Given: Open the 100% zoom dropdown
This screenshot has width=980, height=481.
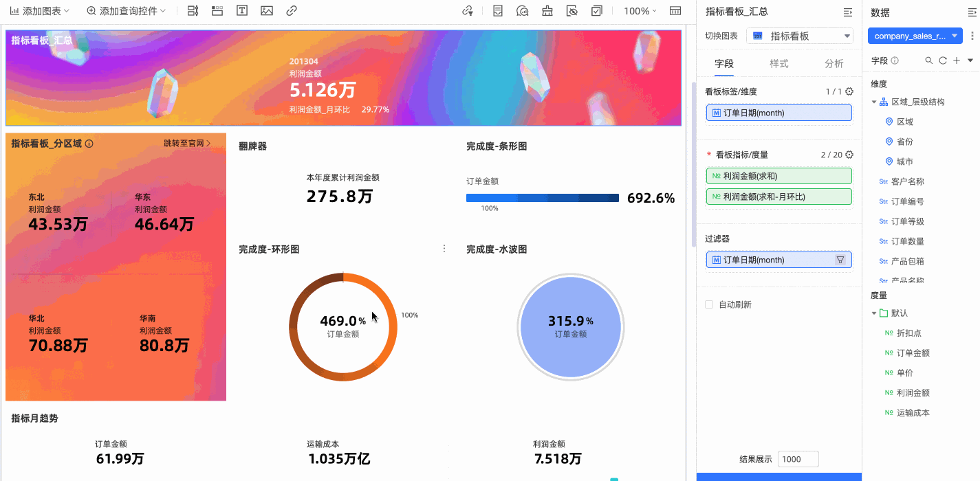Looking at the screenshot, I should coord(640,11).
